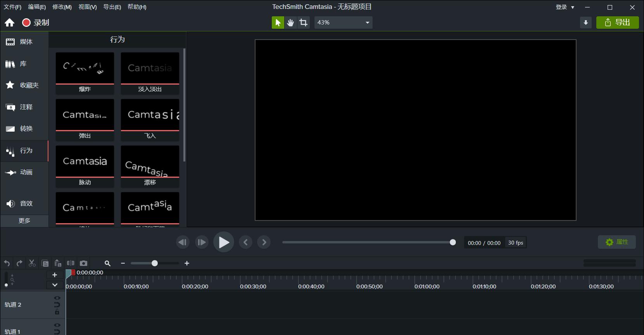This screenshot has width=644, height=335.
Task: Select the 爆炸 behavior thumbnail
Action: [x=85, y=73]
